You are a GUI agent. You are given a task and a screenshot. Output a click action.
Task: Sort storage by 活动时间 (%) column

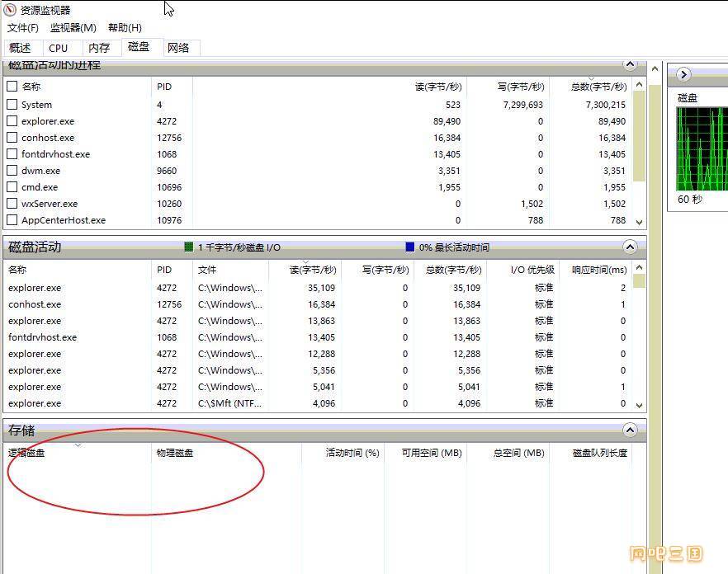pos(352,453)
